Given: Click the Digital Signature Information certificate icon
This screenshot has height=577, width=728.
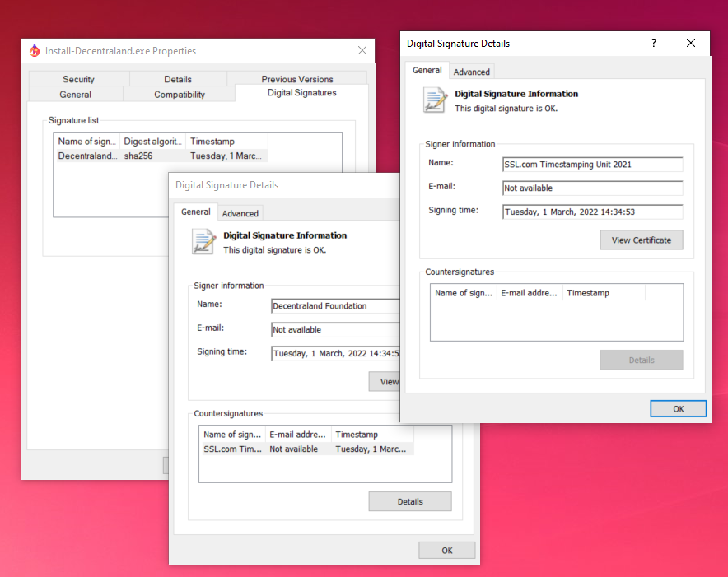Looking at the screenshot, I should (x=434, y=100).
